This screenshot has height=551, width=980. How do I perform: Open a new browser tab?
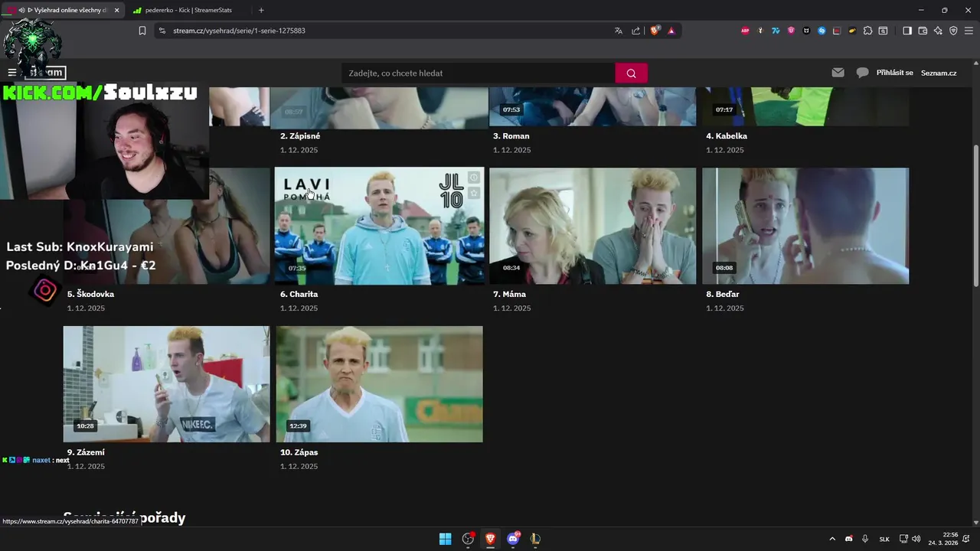(261, 10)
